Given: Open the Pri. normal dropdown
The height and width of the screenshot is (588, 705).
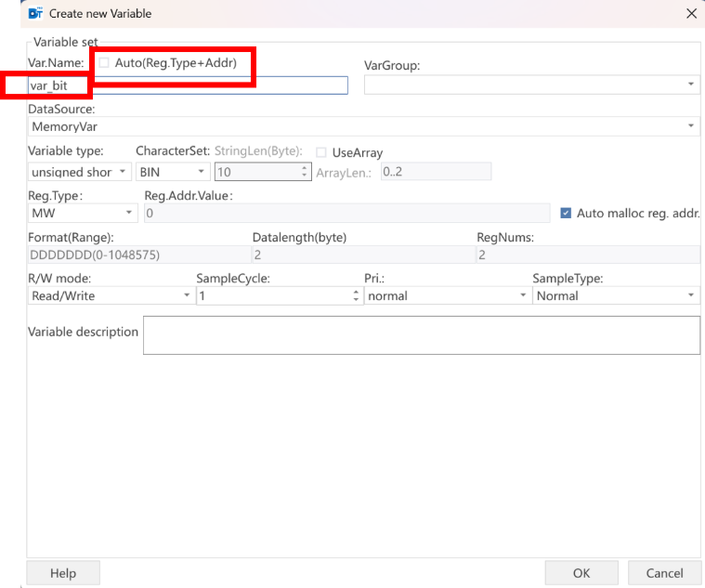Looking at the screenshot, I should tap(448, 295).
